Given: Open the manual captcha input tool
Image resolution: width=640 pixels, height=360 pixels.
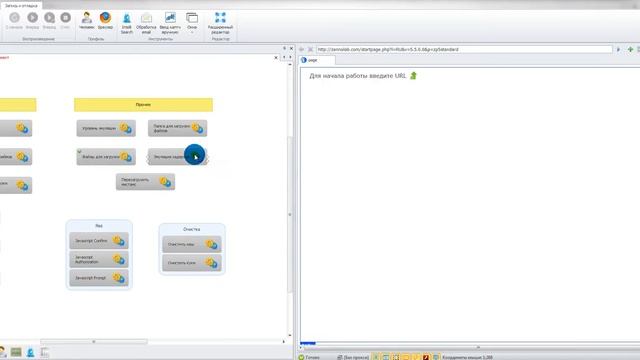Looking at the screenshot, I should click(x=170, y=23).
